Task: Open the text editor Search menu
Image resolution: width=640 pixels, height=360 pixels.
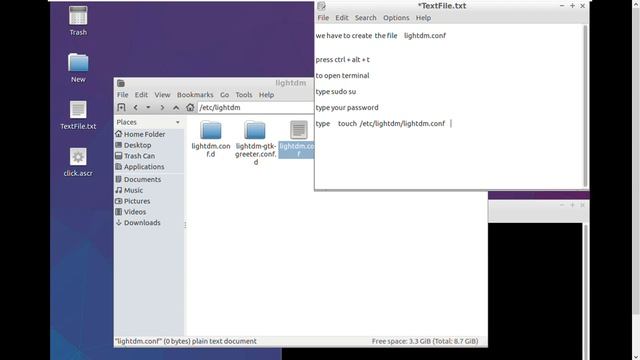Action: click(x=365, y=18)
